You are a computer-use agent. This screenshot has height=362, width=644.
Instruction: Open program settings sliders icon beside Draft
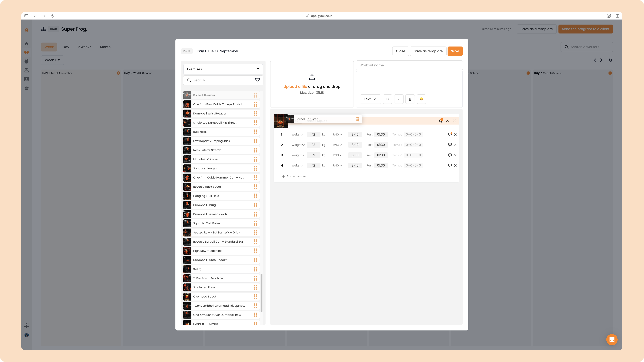(44, 29)
